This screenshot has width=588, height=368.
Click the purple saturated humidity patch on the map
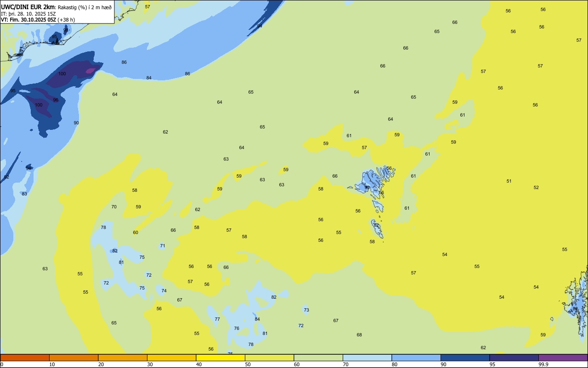tap(90, 71)
